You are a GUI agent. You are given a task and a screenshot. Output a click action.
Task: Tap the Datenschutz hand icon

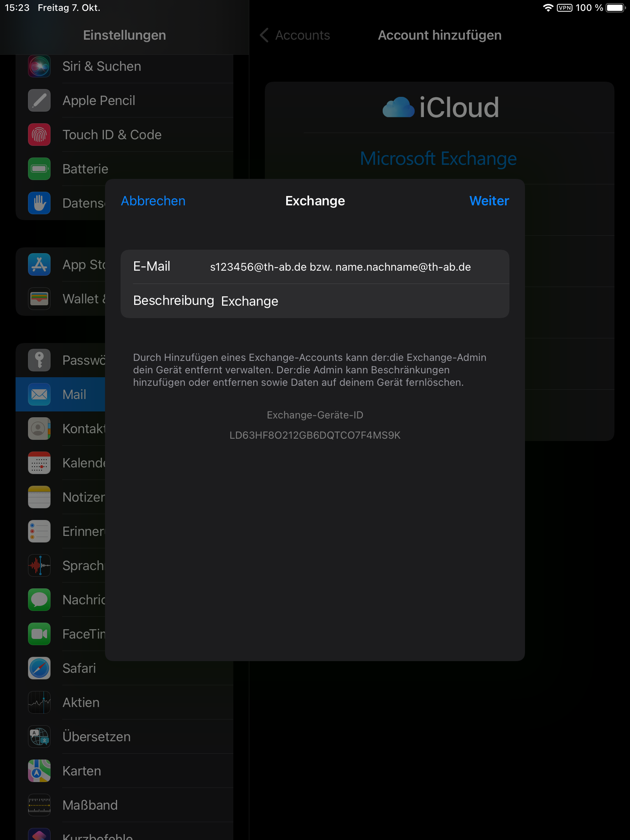pos(39,203)
